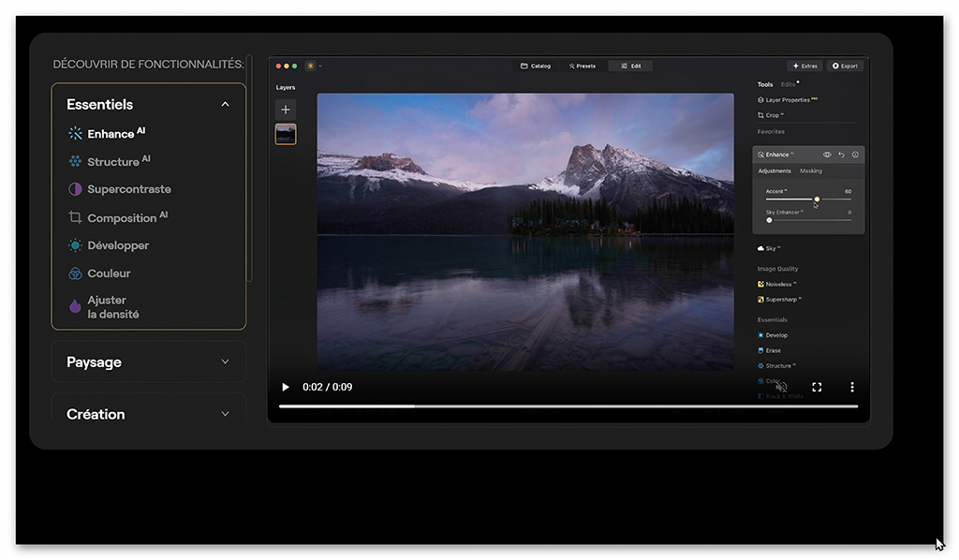Add a new layer with plus icon

coord(285,111)
